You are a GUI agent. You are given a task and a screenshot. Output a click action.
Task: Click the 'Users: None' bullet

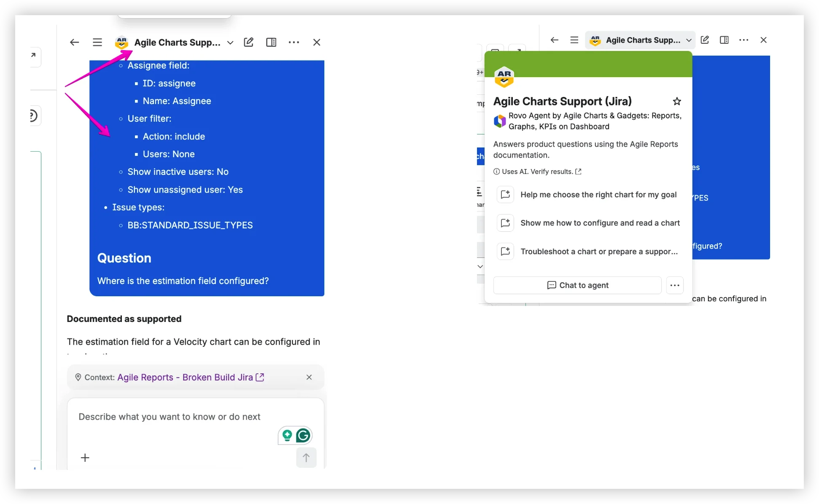point(169,154)
